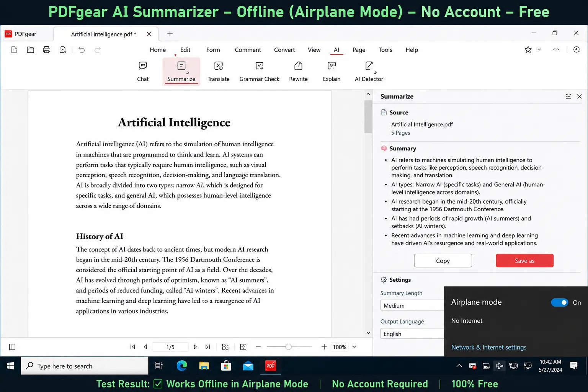Add a new tab with plus button
The width and height of the screenshot is (588, 392).
pos(170,34)
